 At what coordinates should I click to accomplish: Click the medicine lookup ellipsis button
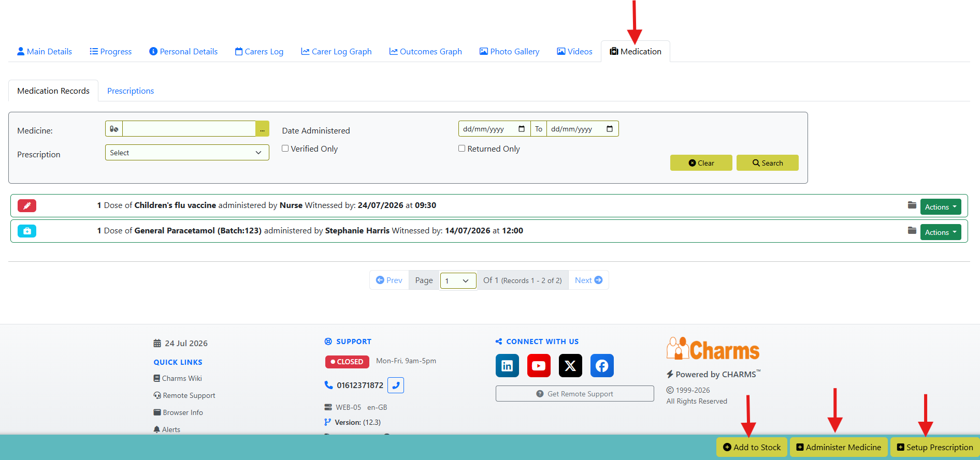(x=262, y=129)
